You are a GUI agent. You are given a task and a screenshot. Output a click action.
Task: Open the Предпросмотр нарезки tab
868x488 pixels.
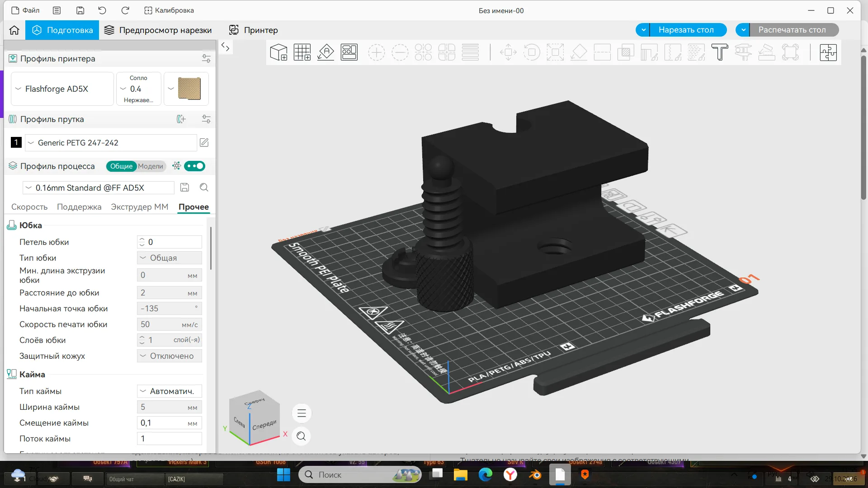tap(158, 30)
